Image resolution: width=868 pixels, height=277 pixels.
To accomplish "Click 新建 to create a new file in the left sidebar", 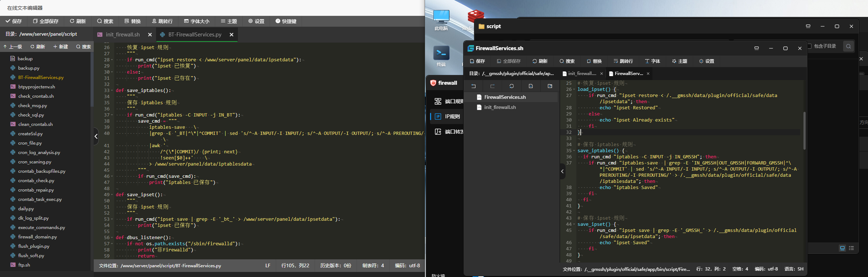I will click(61, 47).
